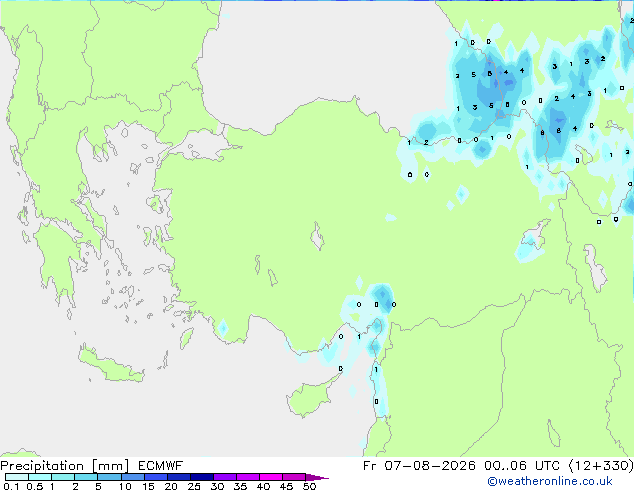
Task: Click the island of Crete on the map
Action: pos(109,364)
